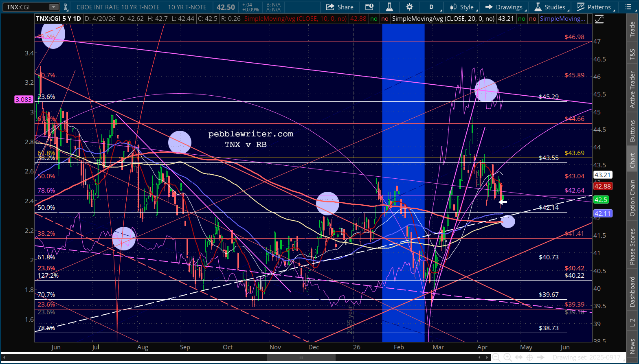639x364 pixels.
Task: Click the green 42.5 last price bubble
Action: (x=601, y=200)
